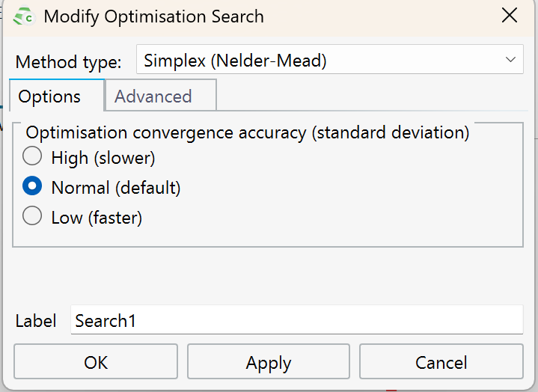The width and height of the screenshot is (538, 392).
Task: Cancel the dialog changes
Action: point(441,363)
